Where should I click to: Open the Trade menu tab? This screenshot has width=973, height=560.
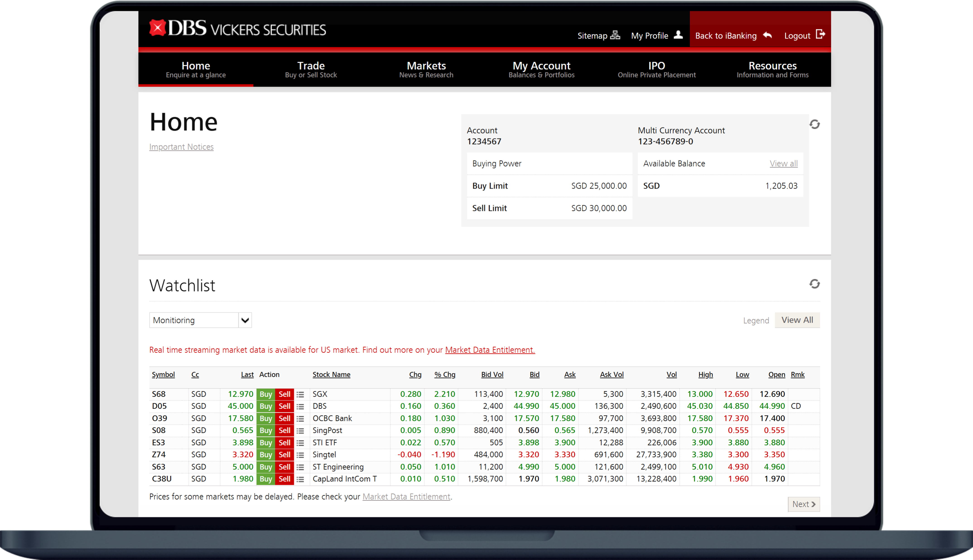coord(311,69)
